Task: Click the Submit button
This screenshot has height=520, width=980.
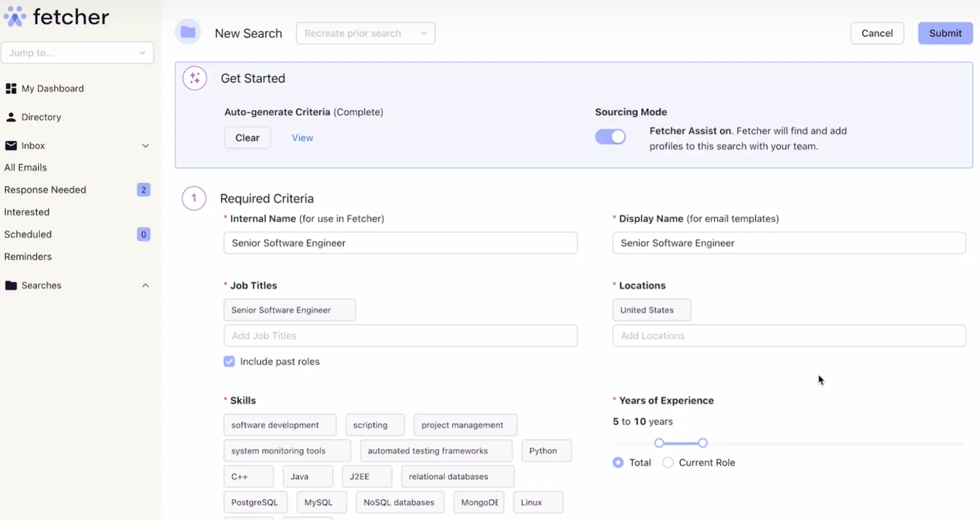Action: pyautogui.click(x=944, y=33)
